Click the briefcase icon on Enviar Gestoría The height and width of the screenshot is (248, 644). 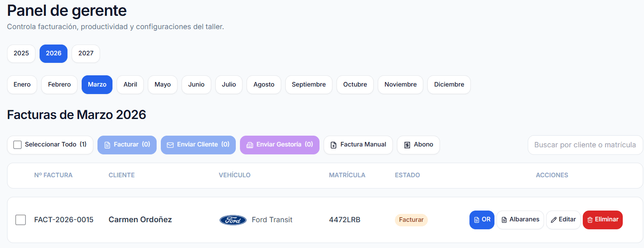tap(250, 144)
